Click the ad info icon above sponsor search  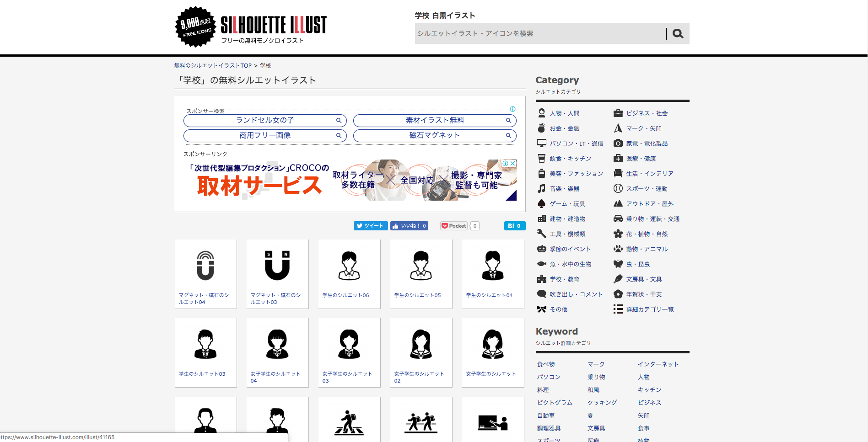tap(512, 109)
